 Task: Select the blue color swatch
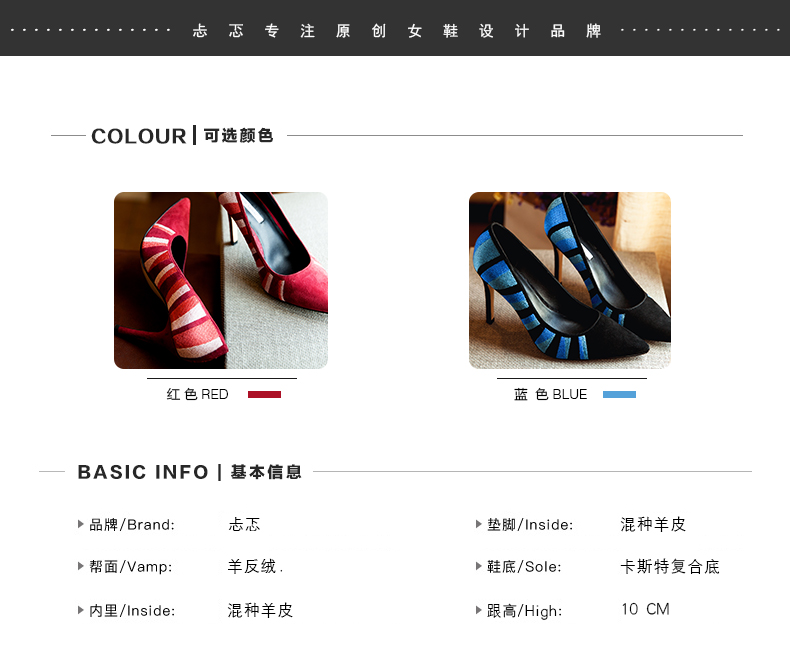619,395
